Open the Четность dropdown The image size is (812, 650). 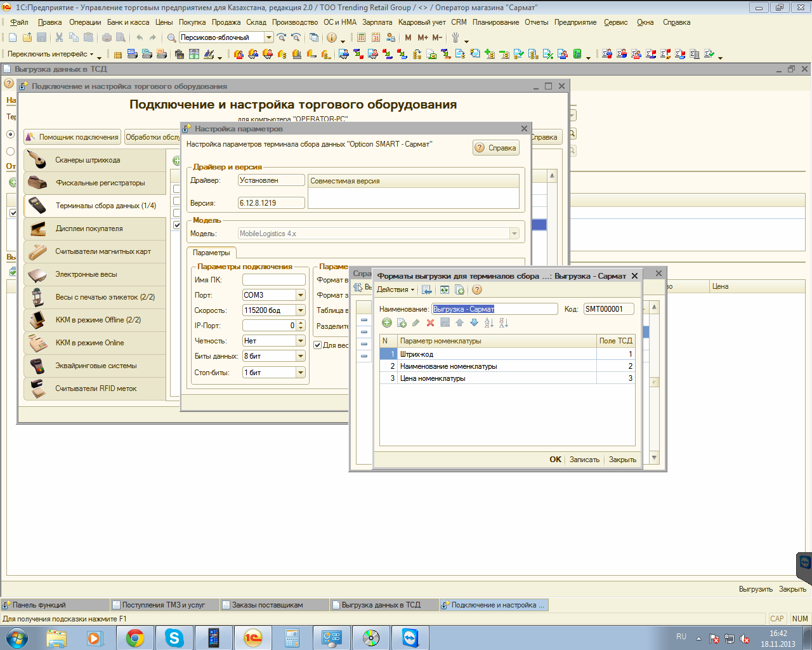click(301, 341)
